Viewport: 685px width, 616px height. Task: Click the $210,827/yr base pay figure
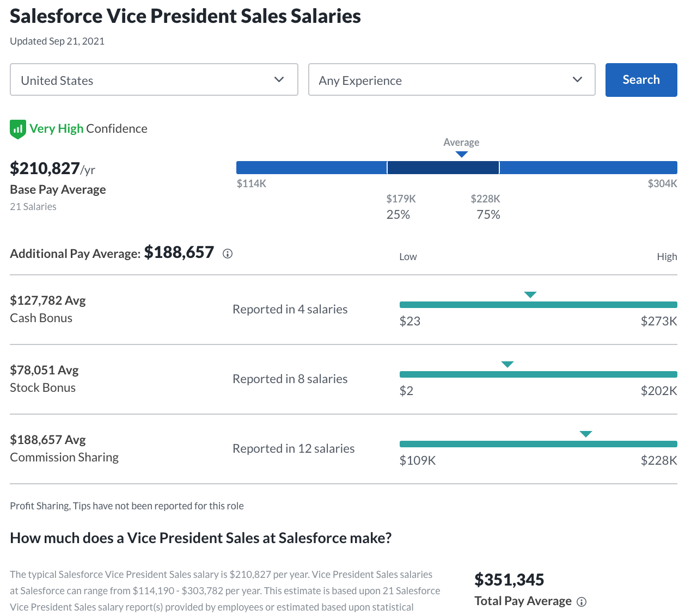pyautogui.click(x=52, y=169)
